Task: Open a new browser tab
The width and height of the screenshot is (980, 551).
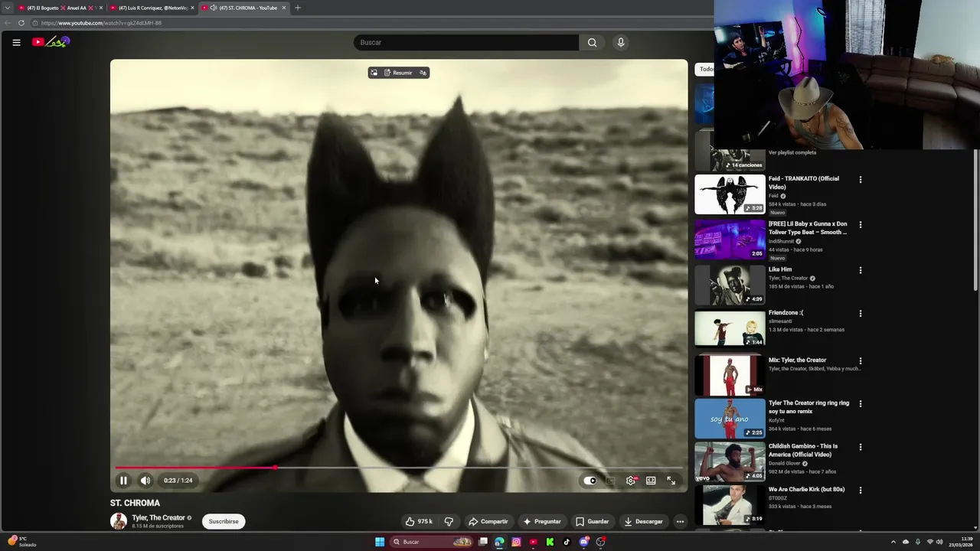Action: point(298,8)
